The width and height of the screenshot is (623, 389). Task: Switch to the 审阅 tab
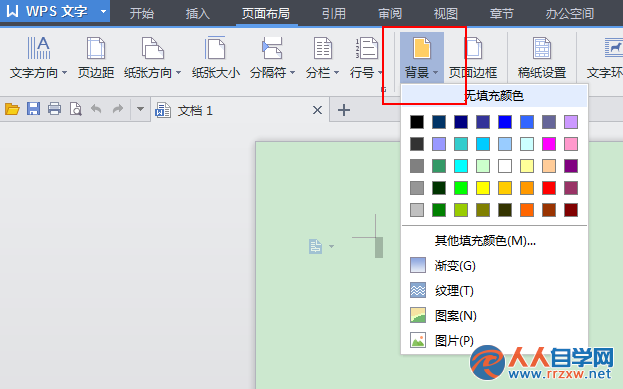(x=390, y=14)
